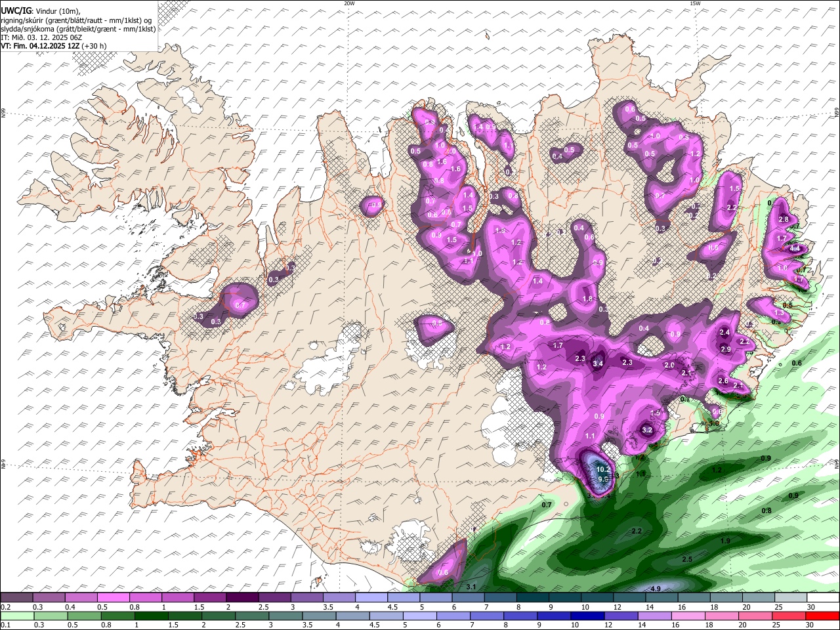Pick top-row legend swatch starting at 9
The image size is (840, 630).
pyautogui.click(x=565, y=598)
